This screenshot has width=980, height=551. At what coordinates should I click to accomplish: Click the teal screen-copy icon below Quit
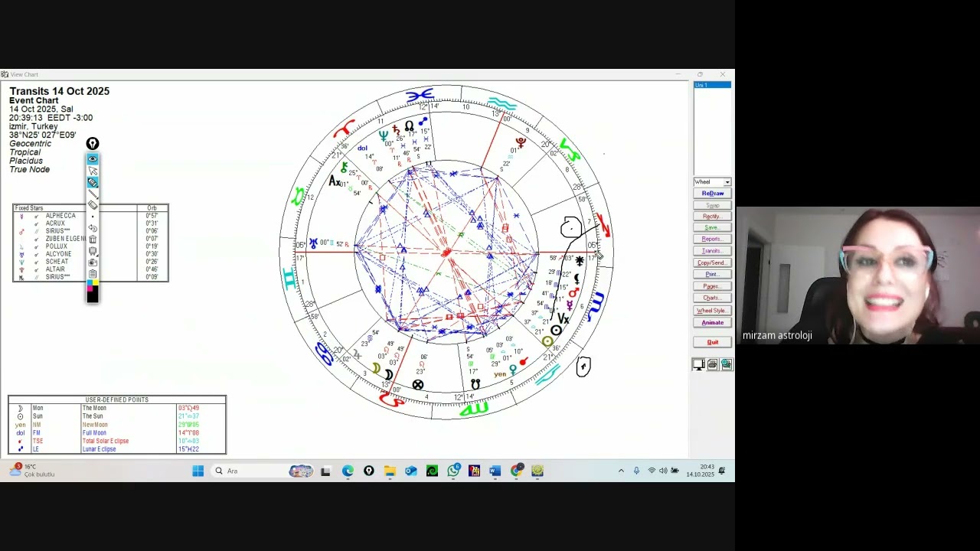[727, 365]
